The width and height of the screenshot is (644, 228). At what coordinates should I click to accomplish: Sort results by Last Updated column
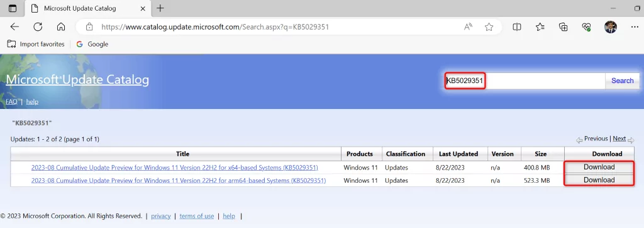pyautogui.click(x=458, y=154)
